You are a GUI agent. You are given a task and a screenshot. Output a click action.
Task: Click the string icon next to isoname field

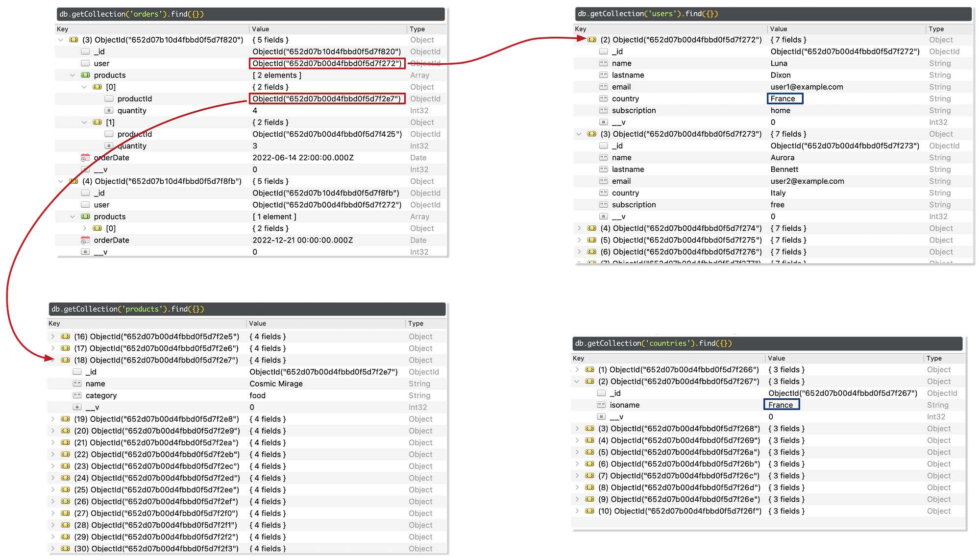601,405
